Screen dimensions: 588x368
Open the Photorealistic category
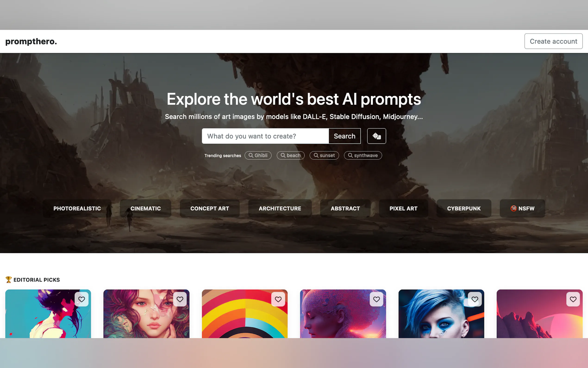coord(77,208)
